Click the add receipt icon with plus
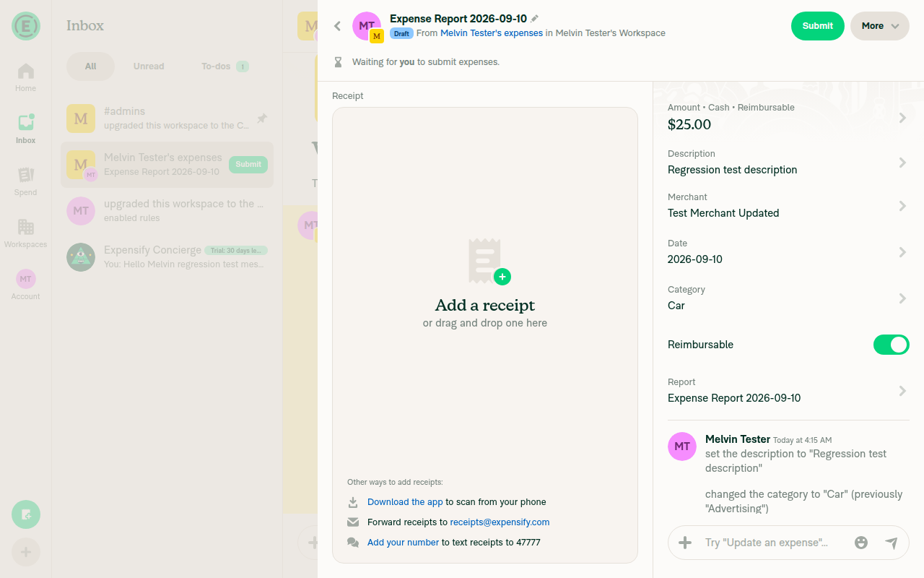 pyautogui.click(x=489, y=262)
